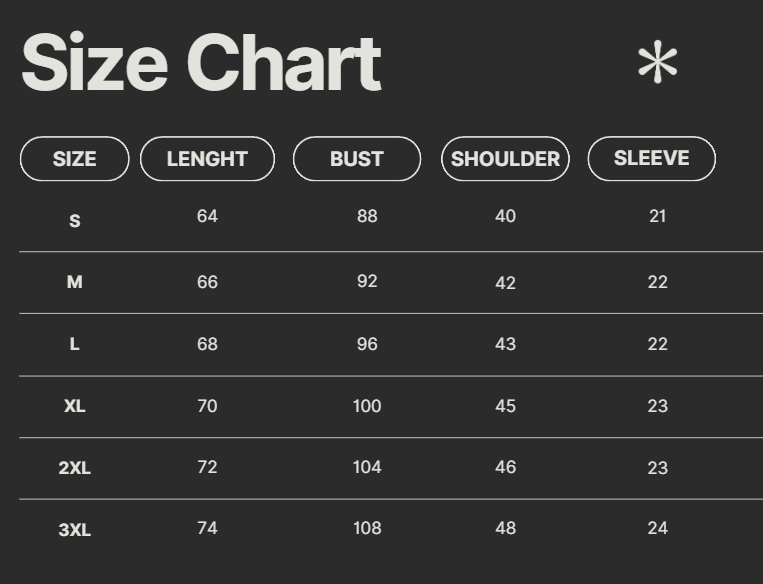Click the bust value 100
Image resolution: width=763 pixels, height=584 pixels.
pyautogui.click(x=367, y=406)
